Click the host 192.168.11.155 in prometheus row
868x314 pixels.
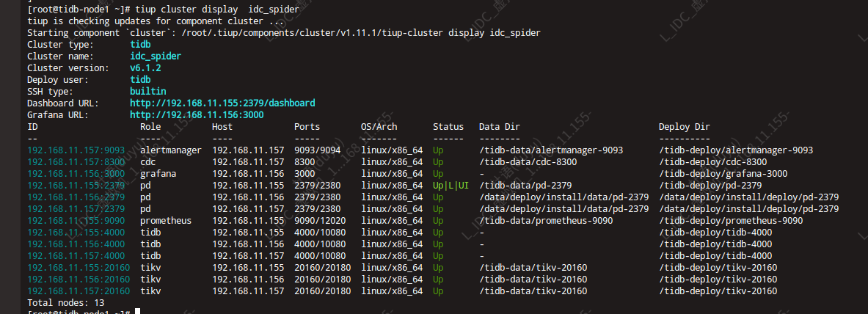click(x=249, y=220)
